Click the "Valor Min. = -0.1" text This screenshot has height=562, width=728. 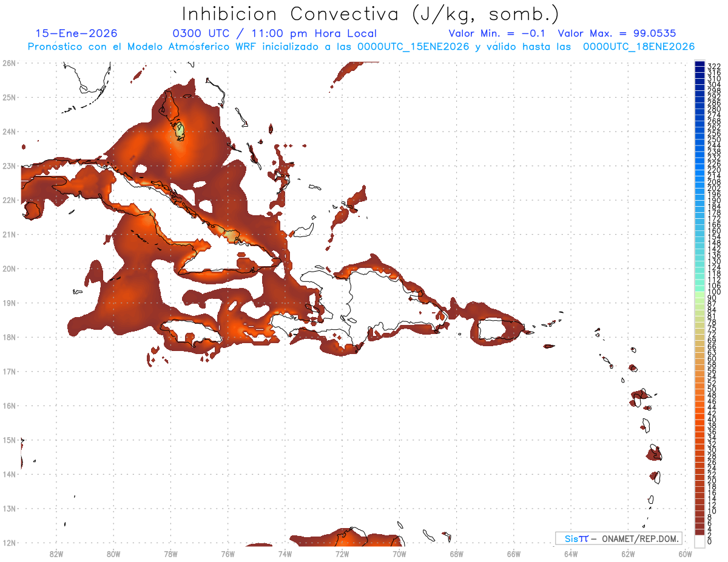coord(498,34)
